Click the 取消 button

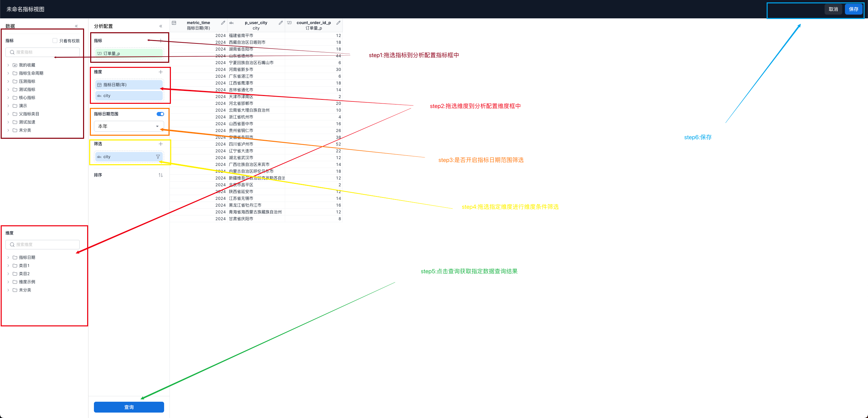point(833,9)
